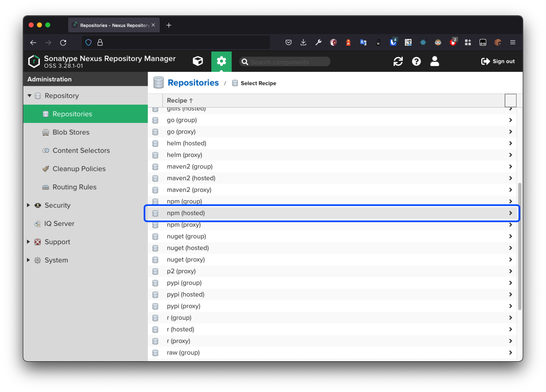The image size is (546, 392).
Task: Click the chevron on maven2 (hosted) row
Action: coord(511,178)
